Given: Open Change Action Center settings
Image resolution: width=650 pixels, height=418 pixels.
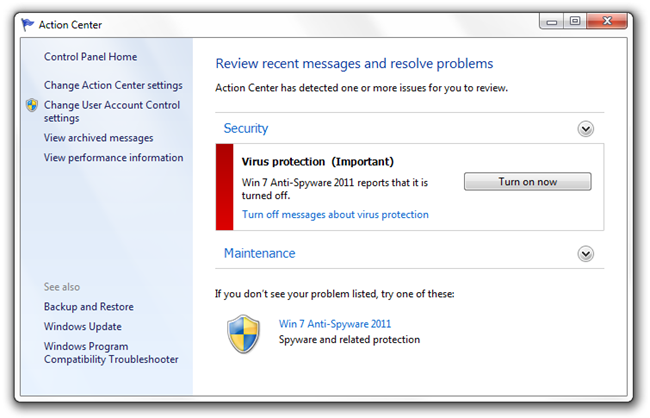Looking at the screenshot, I should tap(113, 85).
